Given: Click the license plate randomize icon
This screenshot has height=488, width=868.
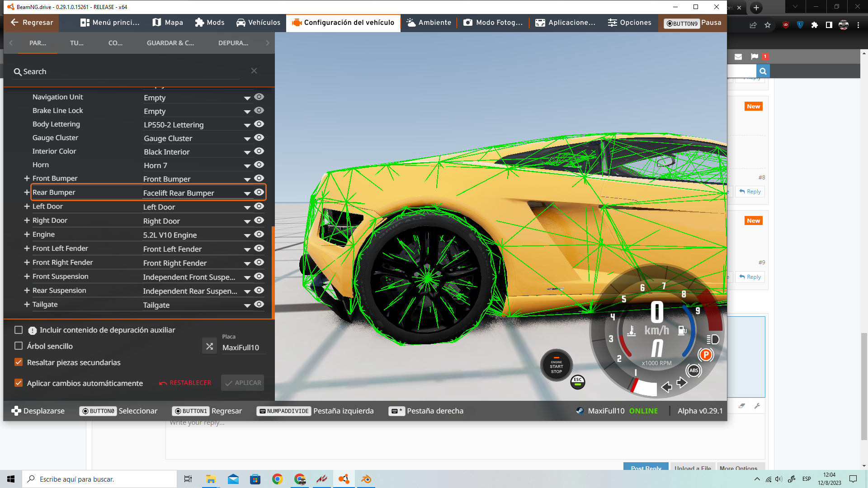Looking at the screenshot, I should 209,346.
